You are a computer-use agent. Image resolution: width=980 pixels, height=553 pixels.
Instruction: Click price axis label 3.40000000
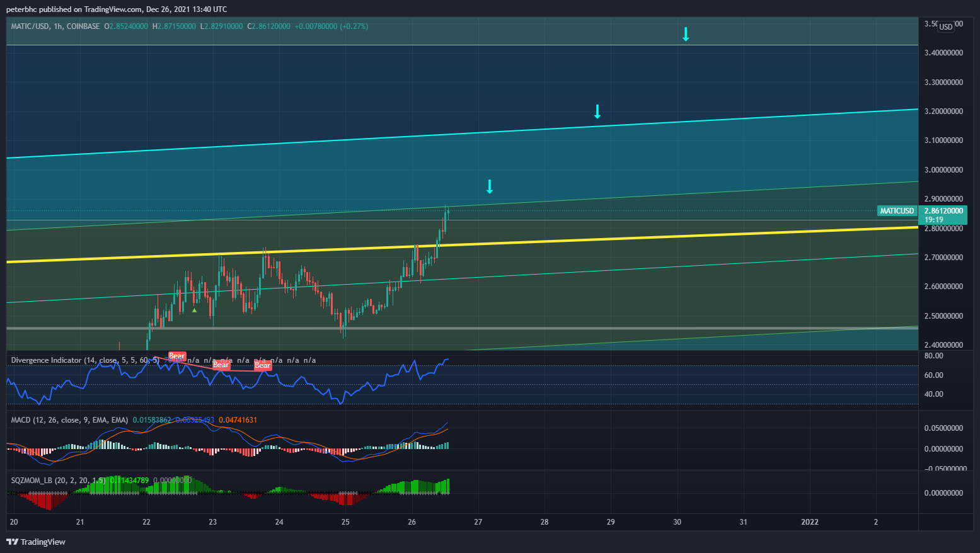[943, 53]
